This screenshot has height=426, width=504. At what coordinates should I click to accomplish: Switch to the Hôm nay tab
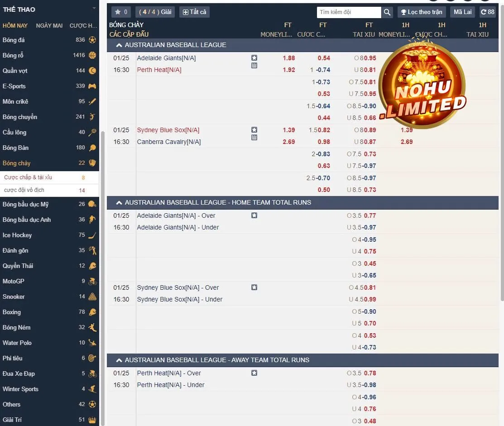click(x=15, y=26)
